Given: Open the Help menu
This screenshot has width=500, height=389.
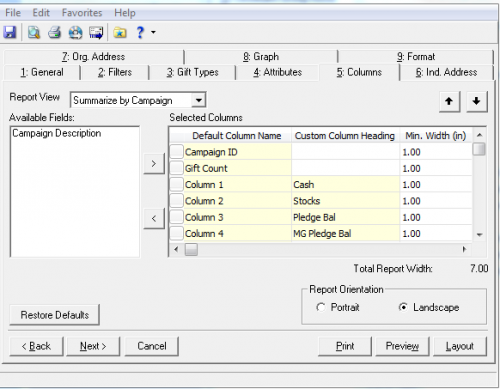Looking at the screenshot, I should coord(125,13).
